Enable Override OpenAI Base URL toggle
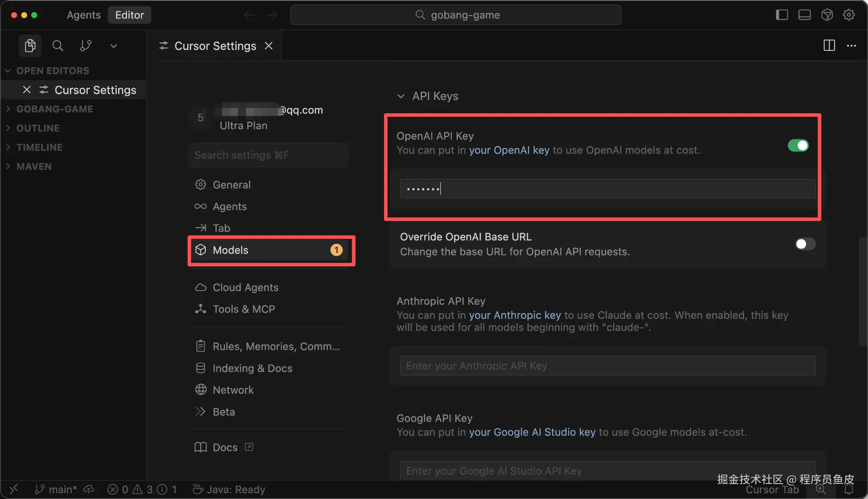The image size is (868, 499). (x=805, y=244)
